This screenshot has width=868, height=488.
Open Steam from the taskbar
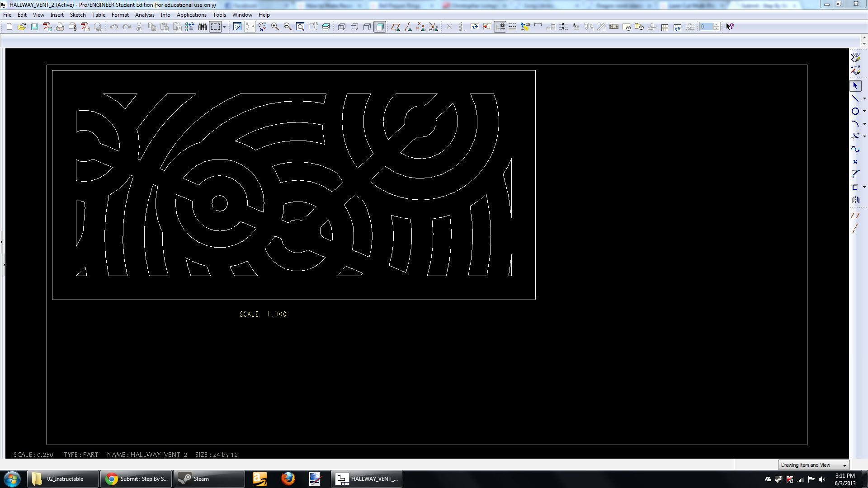pyautogui.click(x=209, y=479)
